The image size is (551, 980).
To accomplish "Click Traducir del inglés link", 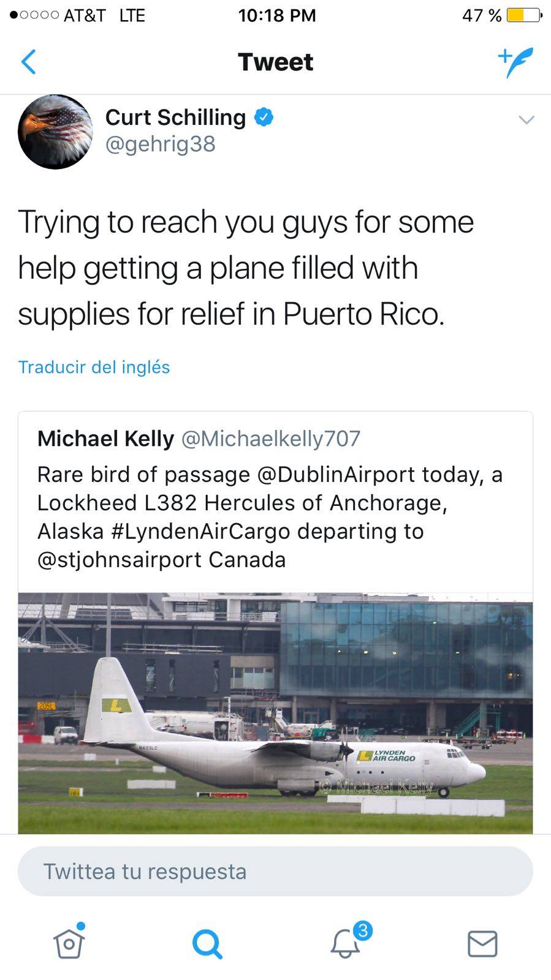I will pyautogui.click(x=94, y=367).
